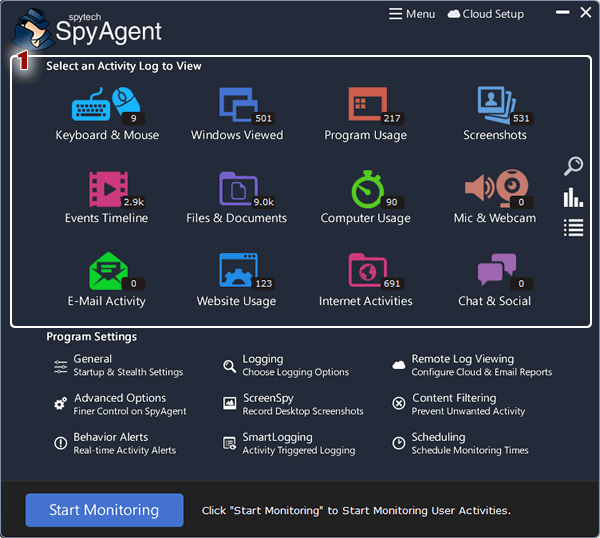Open Cloud Setup in the title bar
Viewport: 600px width, 538px height.
tap(486, 14)
